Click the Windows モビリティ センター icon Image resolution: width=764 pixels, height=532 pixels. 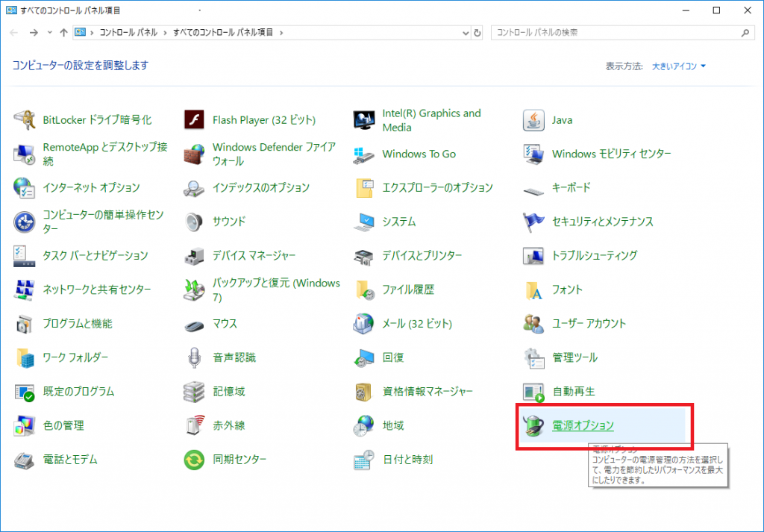pyautogui.click(x=533, y=154)
